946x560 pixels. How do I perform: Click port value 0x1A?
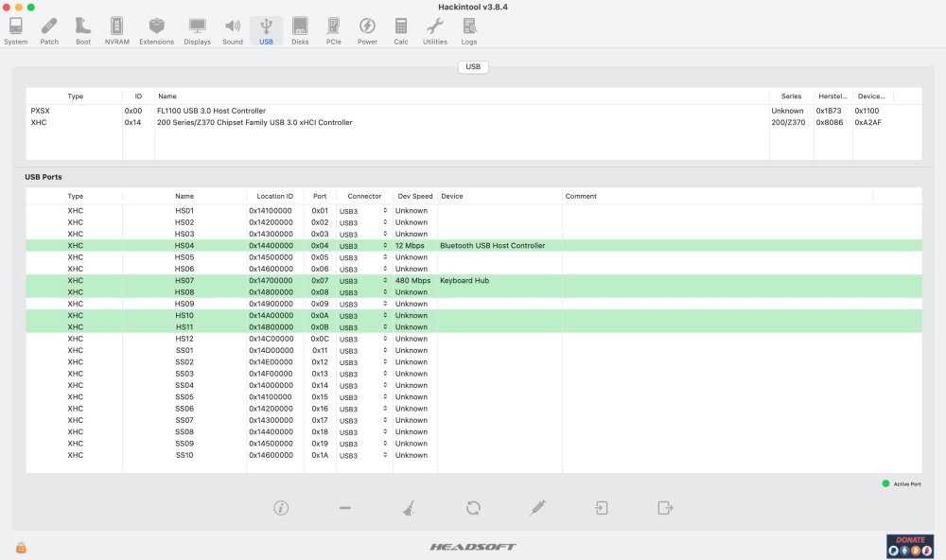pyautogui.click(x=320, y=456)
